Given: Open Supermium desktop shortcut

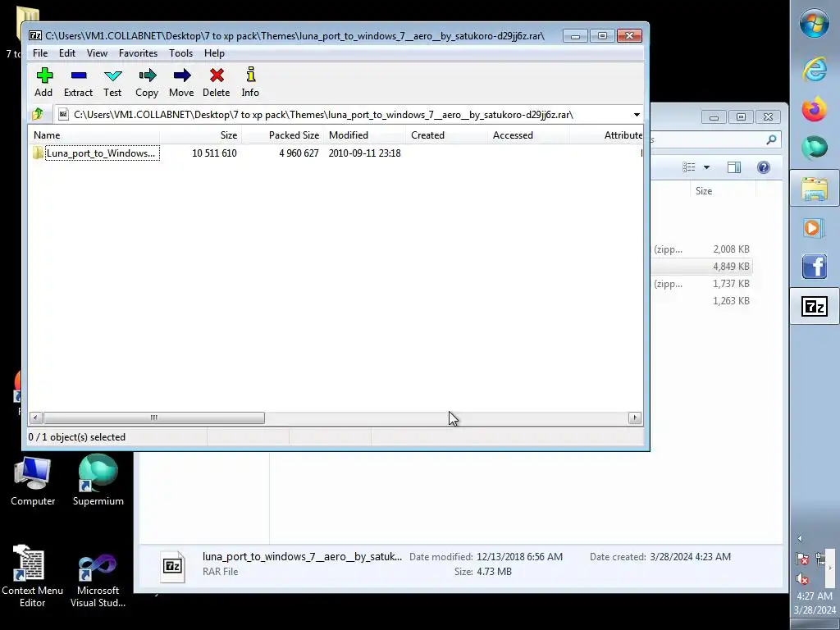Looking at the screenshot, I should [98, 480].
